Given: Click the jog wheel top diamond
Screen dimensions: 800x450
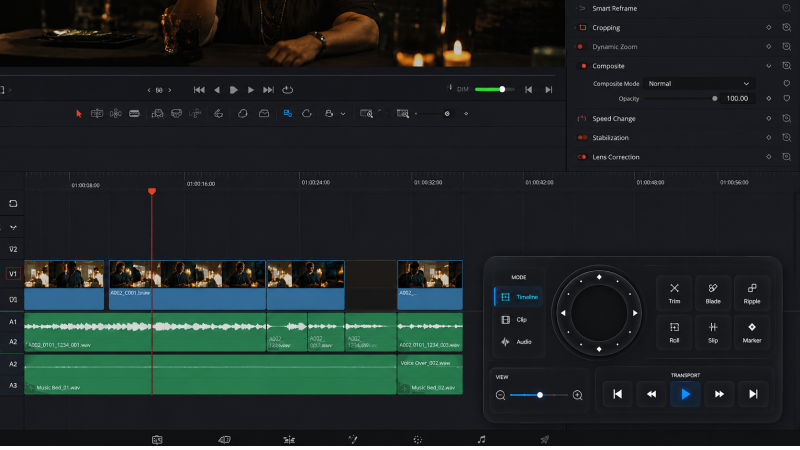Looking at the screenshot, I should (599, 277).
